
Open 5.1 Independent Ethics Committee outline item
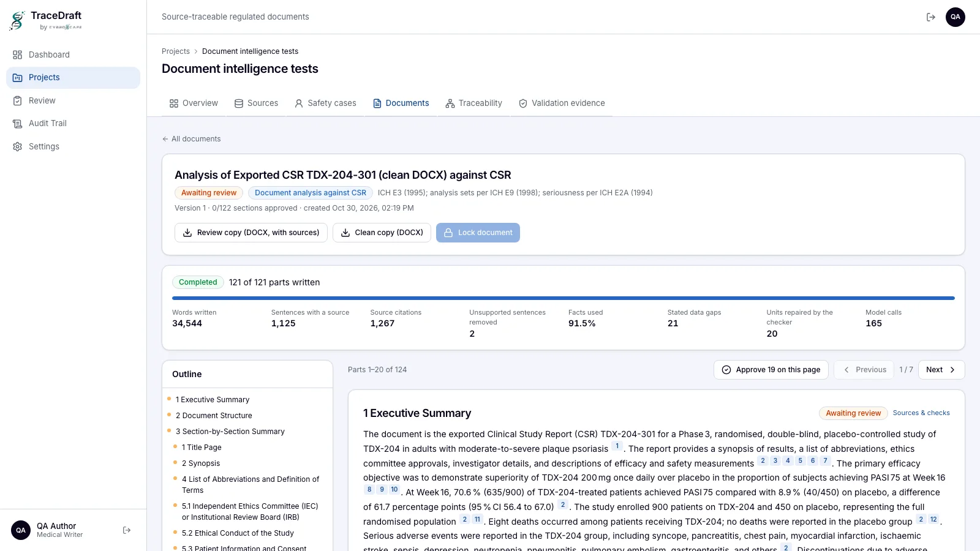pos(250,512)
